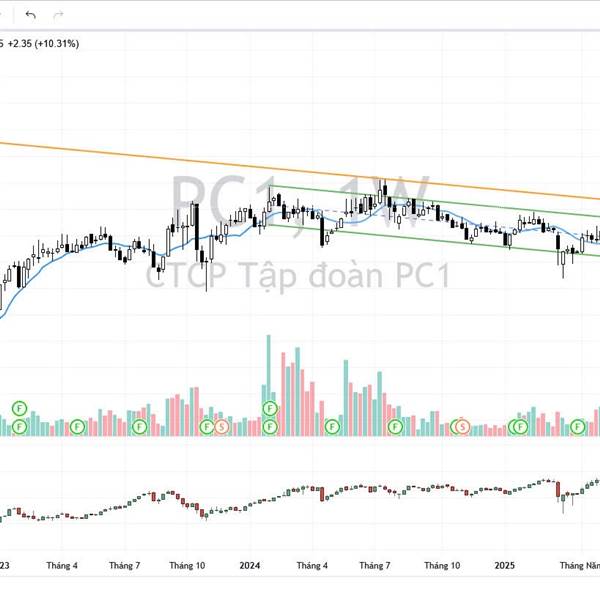Image resolution: width=600 pixels, height=600 pixels.
Task: Open the F event marker above Tháng Năm
Action: point(578,427)
